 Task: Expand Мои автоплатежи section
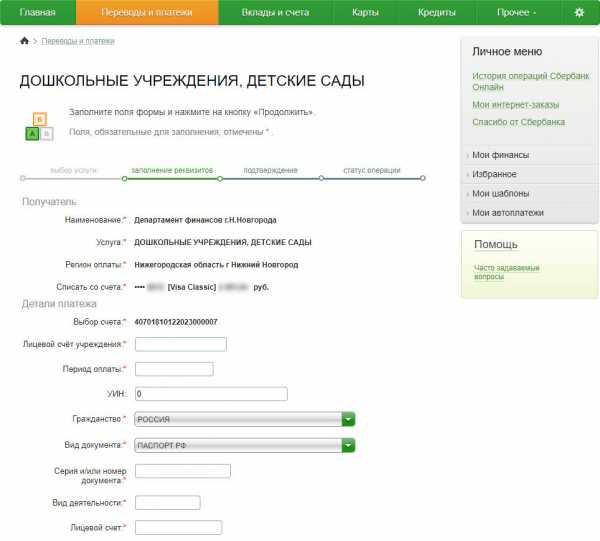[508, 213]
